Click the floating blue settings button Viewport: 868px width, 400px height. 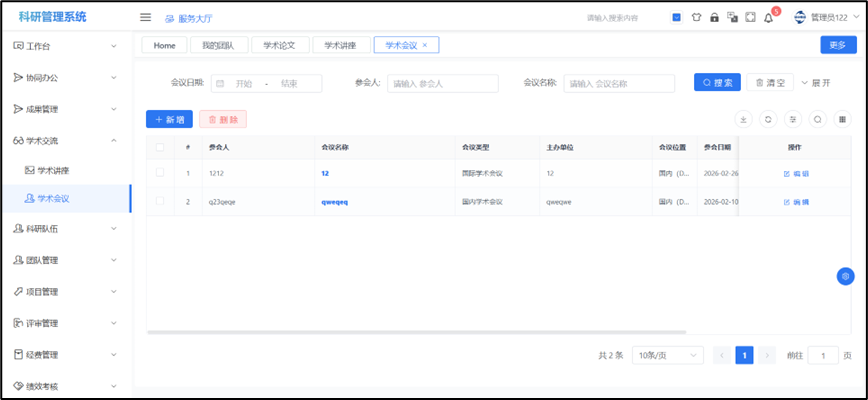[845, 276]
